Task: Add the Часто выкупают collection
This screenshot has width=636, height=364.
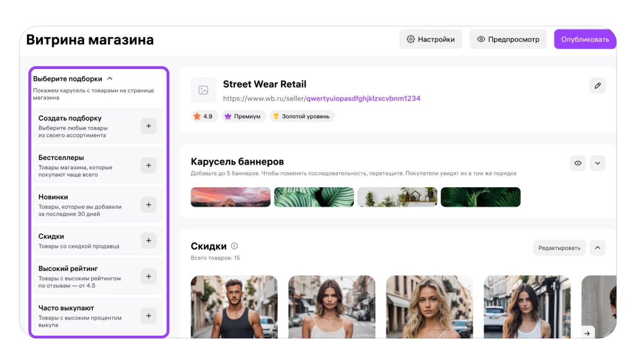Action: [149, 316]
